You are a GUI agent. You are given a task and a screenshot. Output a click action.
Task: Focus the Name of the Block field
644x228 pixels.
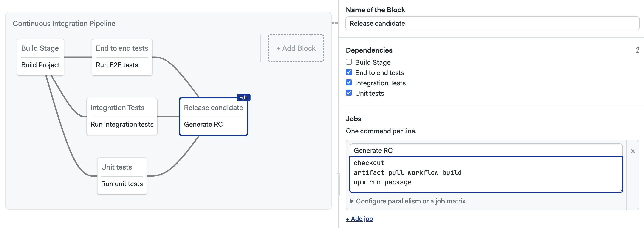(x=492, y=23)
